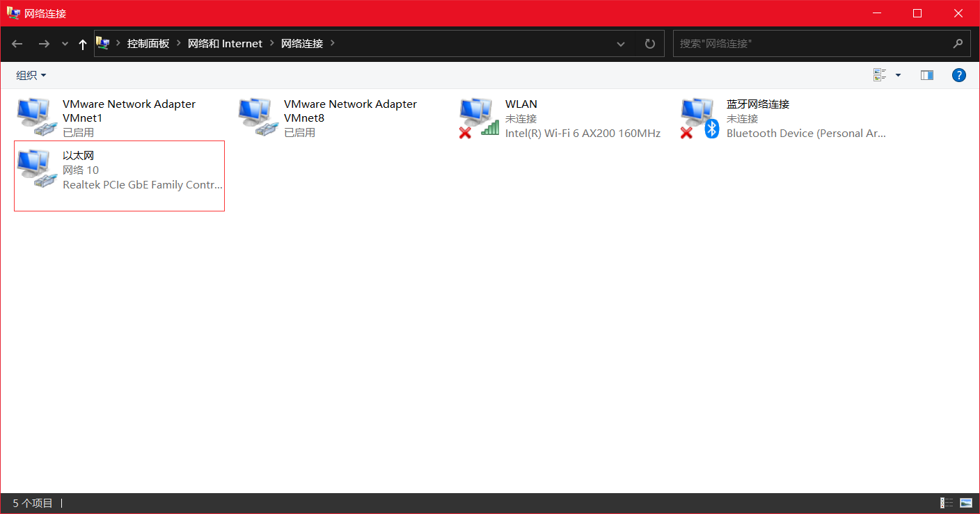Select the WLAN adapter icon

coord(480,118)
